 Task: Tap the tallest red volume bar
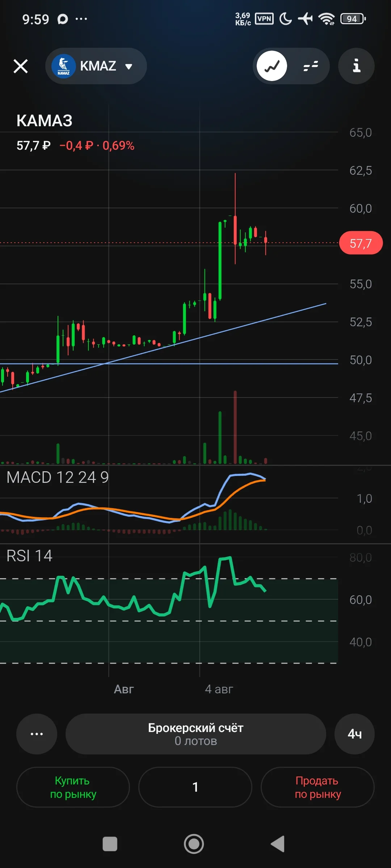click(x=235, y=427)
